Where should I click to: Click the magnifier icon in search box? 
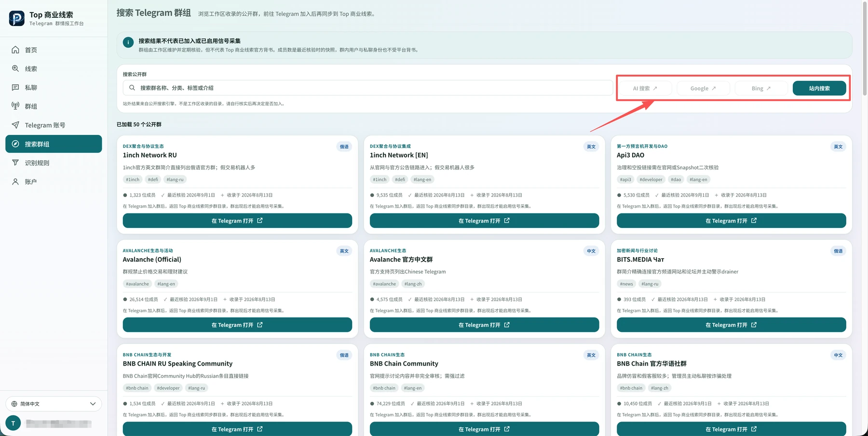(x=132, y=88)
